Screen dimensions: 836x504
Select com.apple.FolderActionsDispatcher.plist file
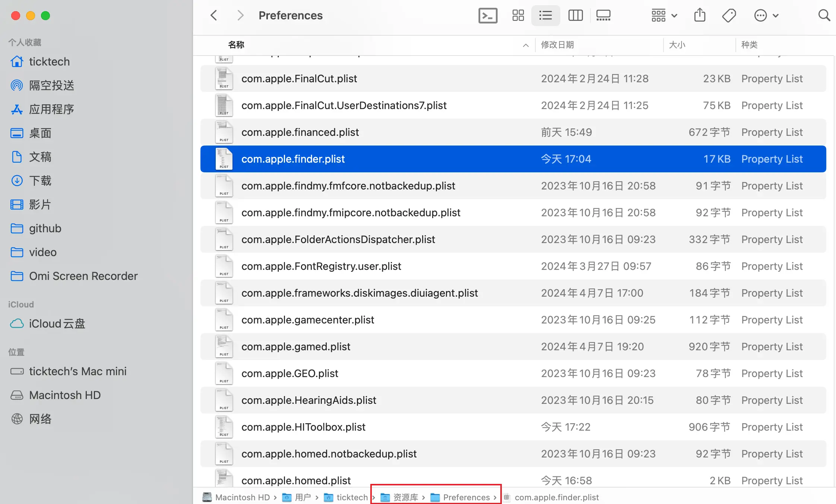(x=513, y=239)
